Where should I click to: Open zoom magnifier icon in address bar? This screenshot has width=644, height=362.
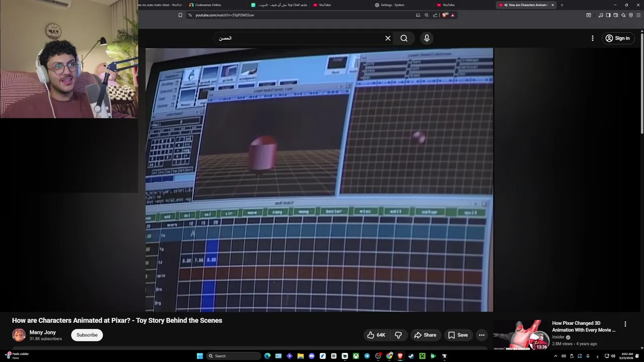[x=427, y=15]
